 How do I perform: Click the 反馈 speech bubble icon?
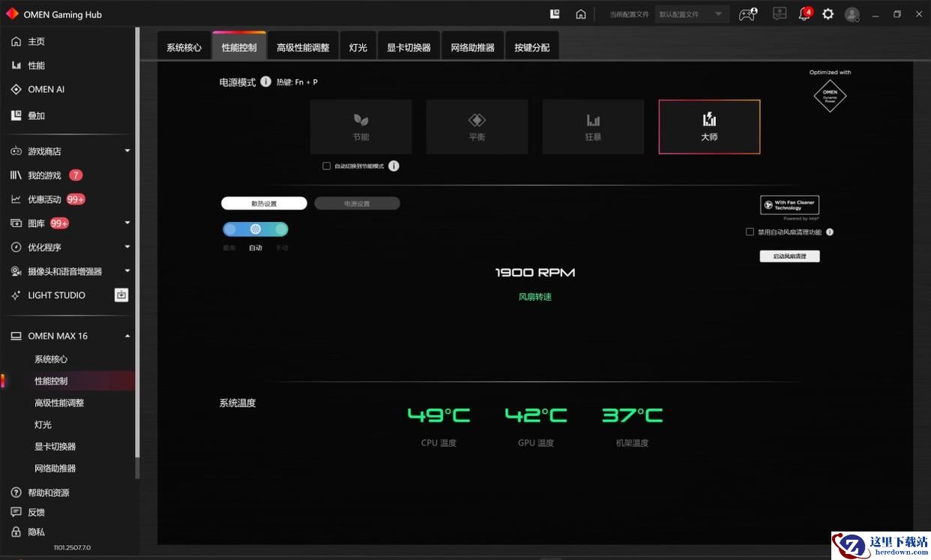(x=16, y=512)
